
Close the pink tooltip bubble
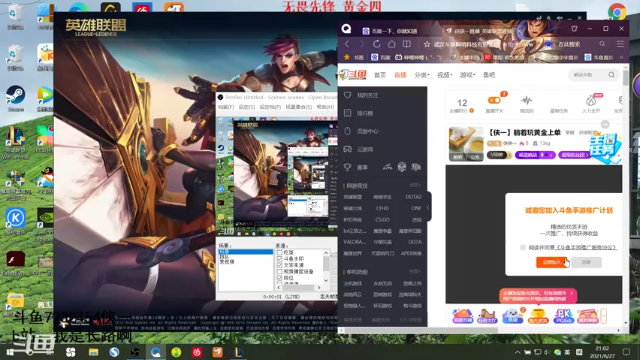click(x=572, y=293)
